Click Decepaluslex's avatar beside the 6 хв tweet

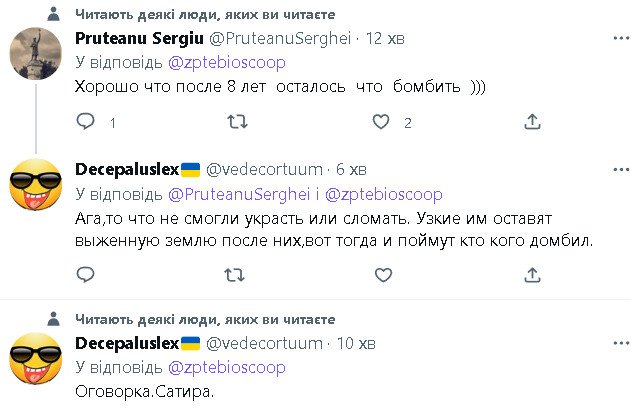[x=37, y=186]
